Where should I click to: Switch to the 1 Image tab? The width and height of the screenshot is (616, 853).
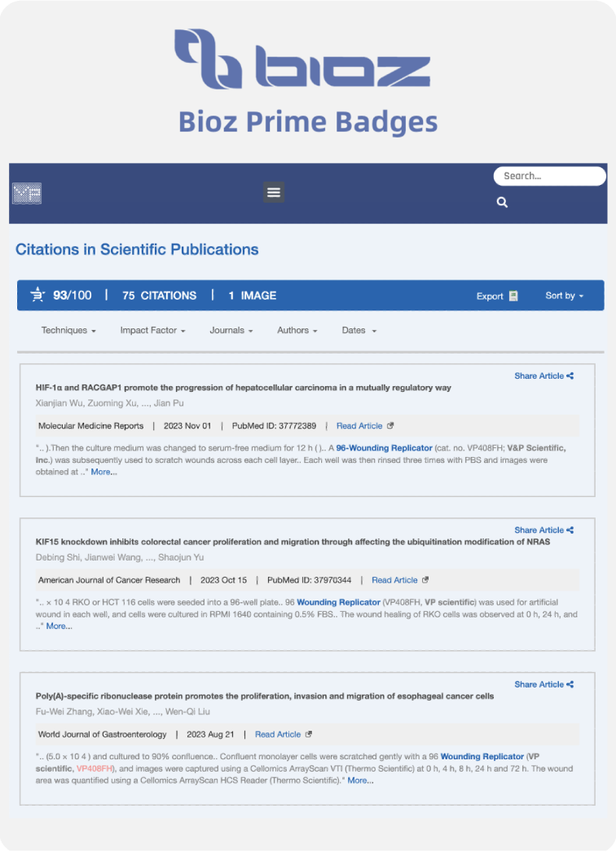(252, 296)
